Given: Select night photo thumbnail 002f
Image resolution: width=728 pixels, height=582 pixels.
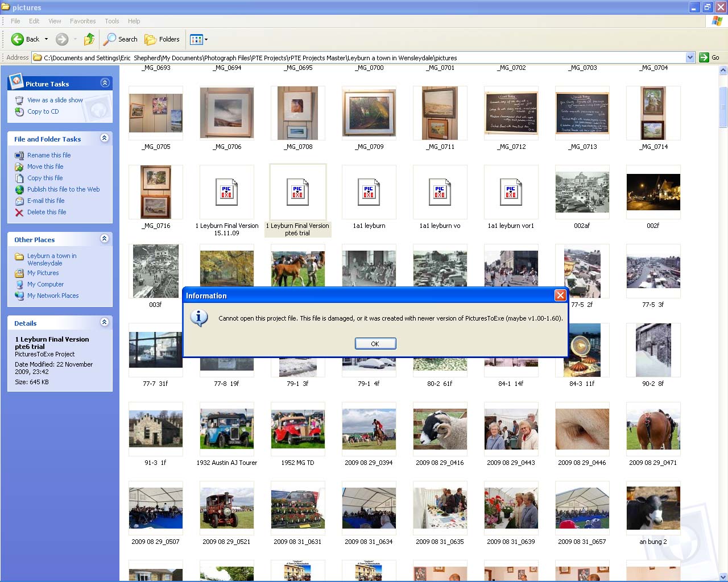Looking at the screenshot, I should pos(653,192).
